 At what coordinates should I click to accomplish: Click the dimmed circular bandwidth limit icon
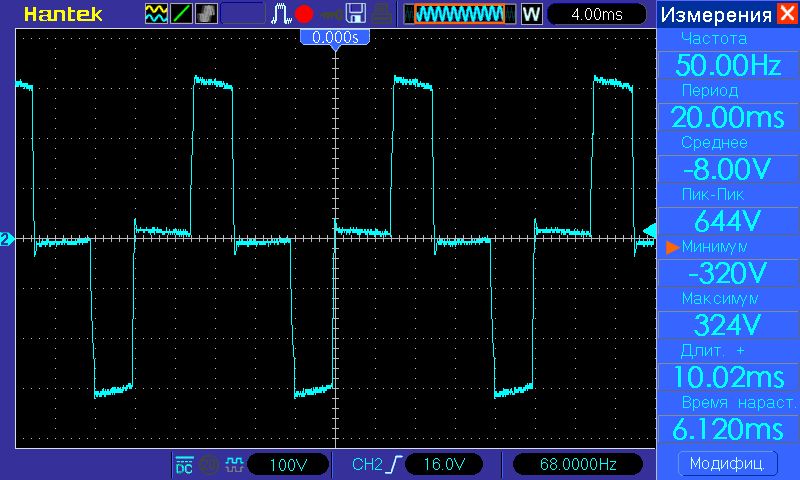point(209,465)
